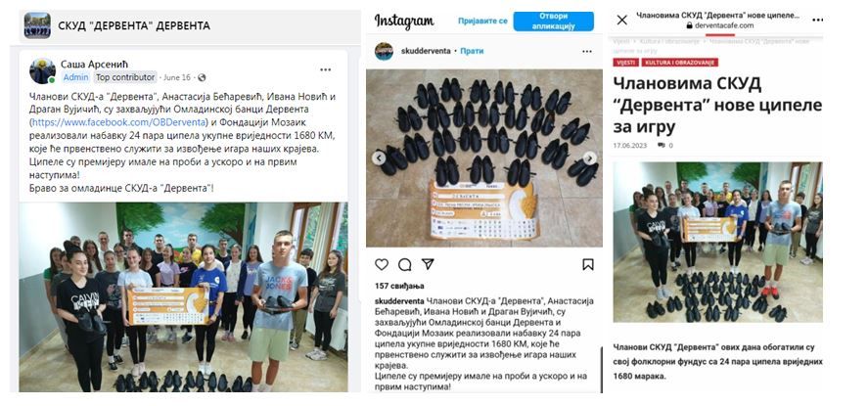Open the Facebook group photo of members

click(x=184, y=297)
